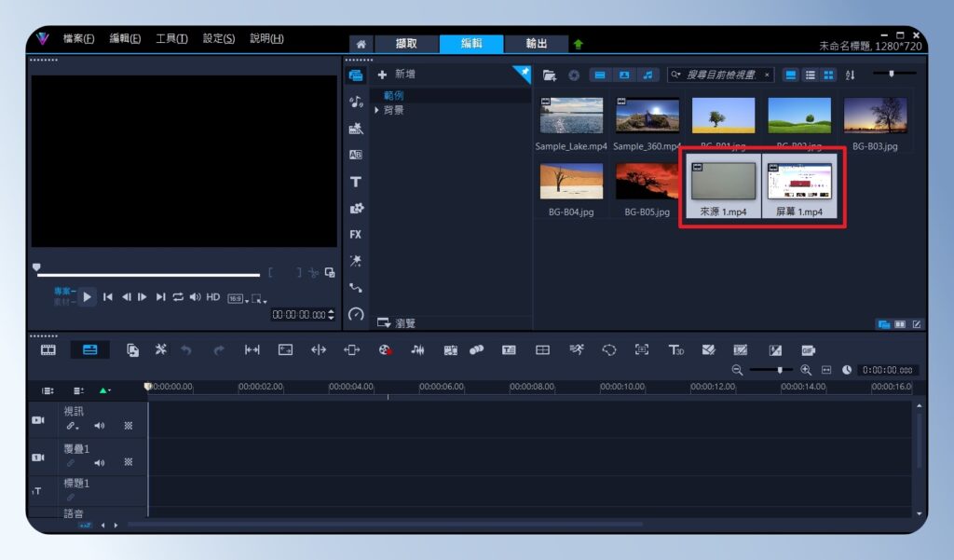Click the search current view input field
Screen dimensions: 954x560
point(721,75)
